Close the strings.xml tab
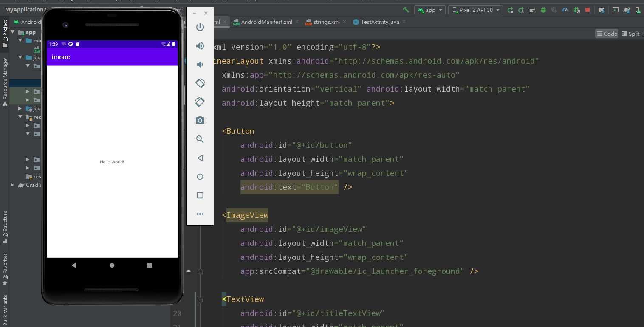Image resolution: width=644 pixels, height=327 pixels. tap(344, 22)
